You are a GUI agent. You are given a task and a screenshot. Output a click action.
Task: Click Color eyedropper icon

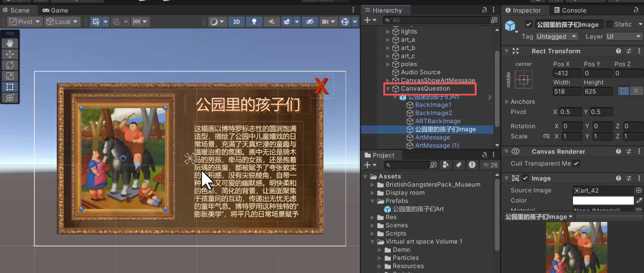[x=639, y=200]
